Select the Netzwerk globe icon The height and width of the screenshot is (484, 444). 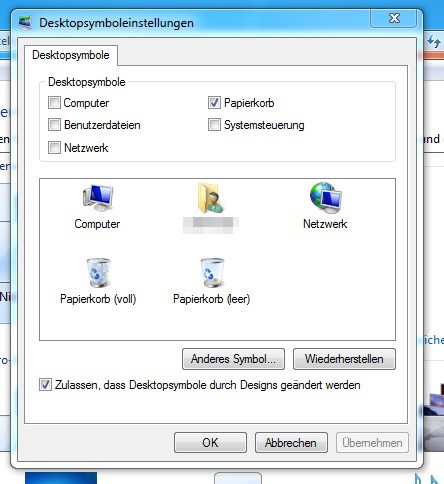pyautogui.click(x=325, y=197)
